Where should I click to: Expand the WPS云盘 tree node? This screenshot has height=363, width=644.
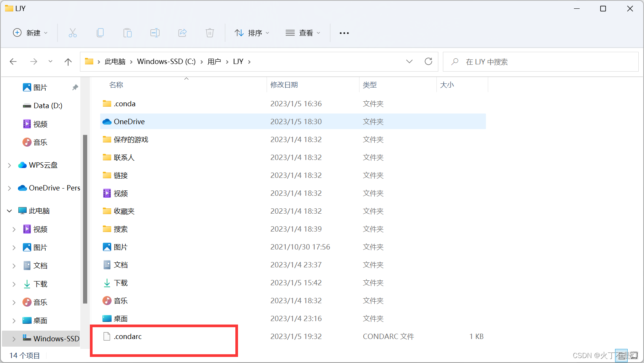click(x=10, y=165)
